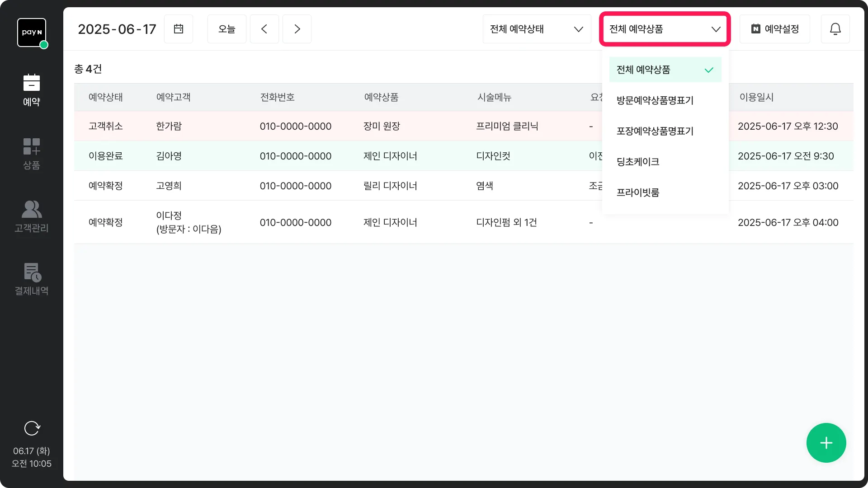The image size is (868, 488).
Task: Go to the previous day arrow
Action: 264,29
